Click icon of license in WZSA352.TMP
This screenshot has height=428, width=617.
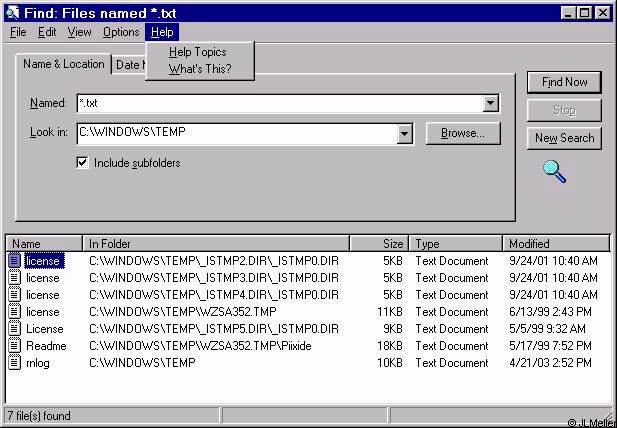14,312
